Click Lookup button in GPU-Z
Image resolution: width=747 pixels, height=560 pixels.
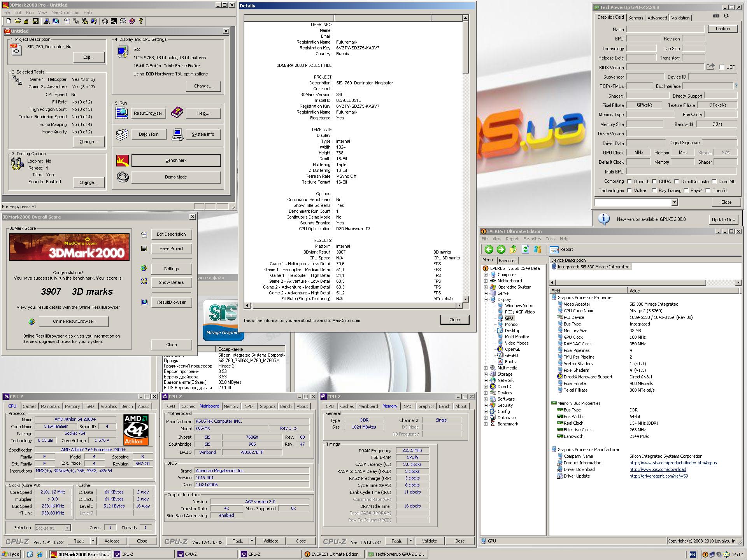coord(722,29)
